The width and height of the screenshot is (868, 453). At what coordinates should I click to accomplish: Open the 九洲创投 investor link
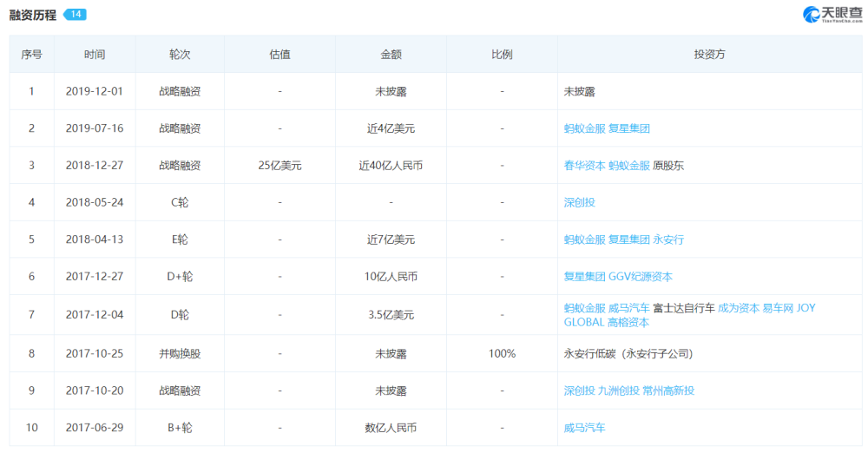point(618,391)
